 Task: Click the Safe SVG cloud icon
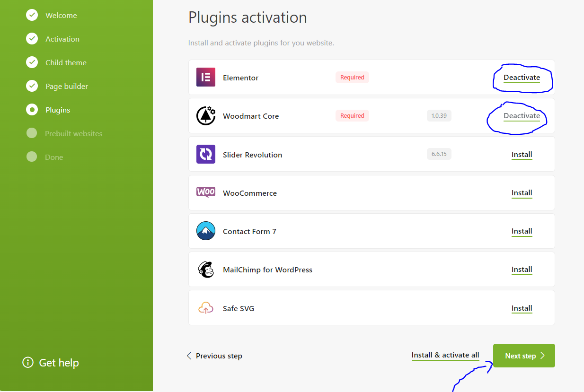click(x=206, y=308)
